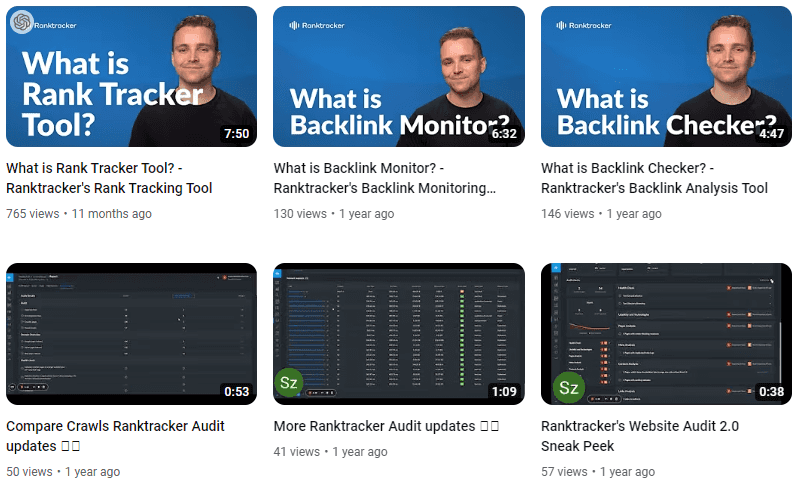Click the 6:32 duration badge
Screen dimensions: 799x483
point(504,133)
